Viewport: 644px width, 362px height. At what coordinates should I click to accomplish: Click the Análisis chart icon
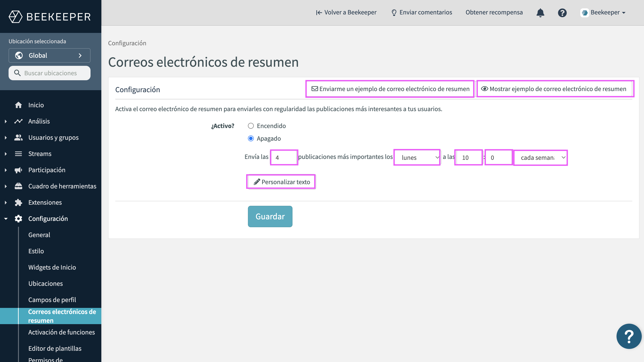pos(18,121)
